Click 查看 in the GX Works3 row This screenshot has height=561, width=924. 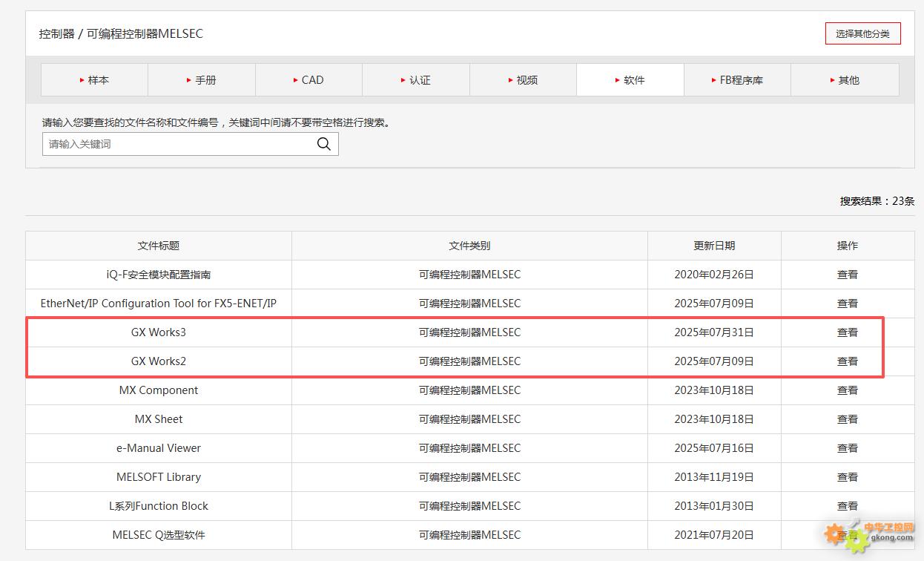point(848,332)
